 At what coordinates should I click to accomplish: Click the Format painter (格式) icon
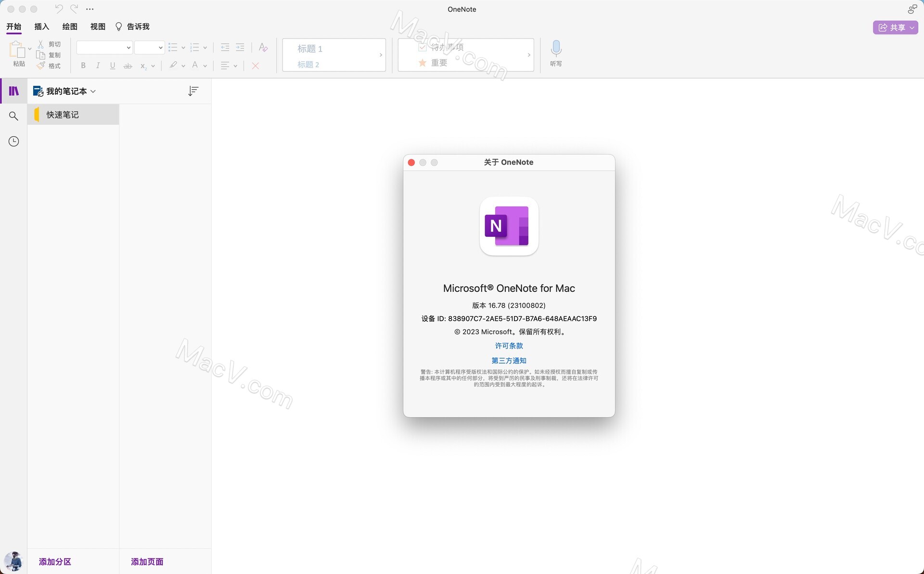[41, 65]
